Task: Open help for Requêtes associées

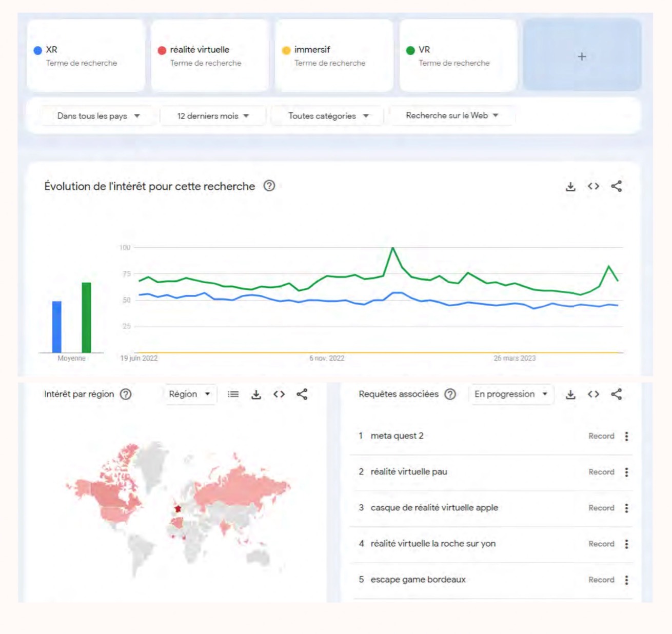Action: pos(450,394)
